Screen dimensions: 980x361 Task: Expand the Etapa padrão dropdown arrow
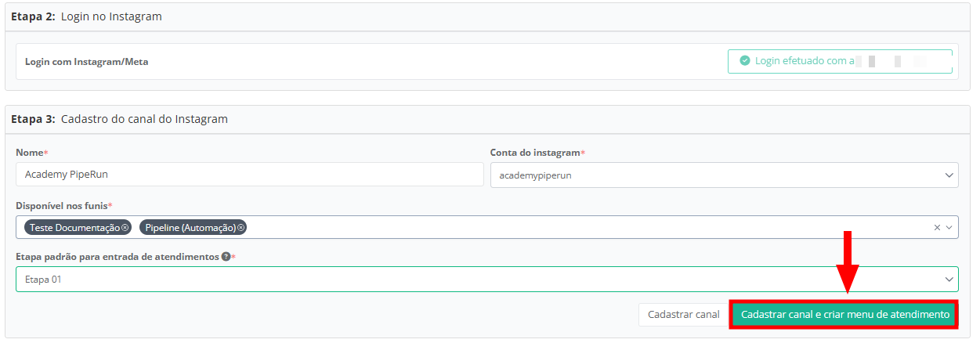949,279
